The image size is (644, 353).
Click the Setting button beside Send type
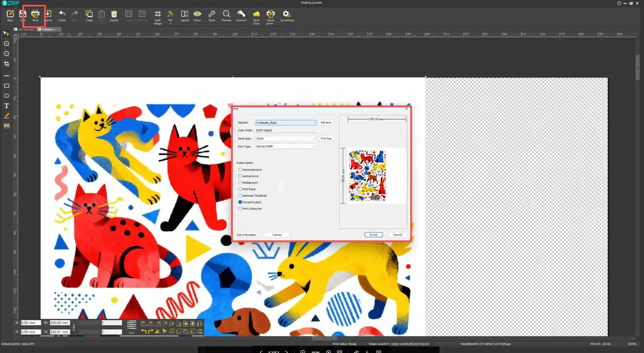(x=326, y=138)
